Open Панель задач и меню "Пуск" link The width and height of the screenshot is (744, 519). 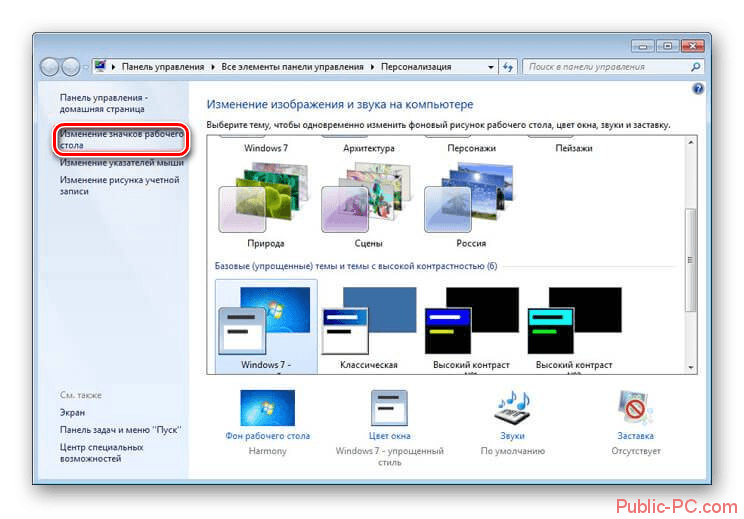(x=121, y=430)
